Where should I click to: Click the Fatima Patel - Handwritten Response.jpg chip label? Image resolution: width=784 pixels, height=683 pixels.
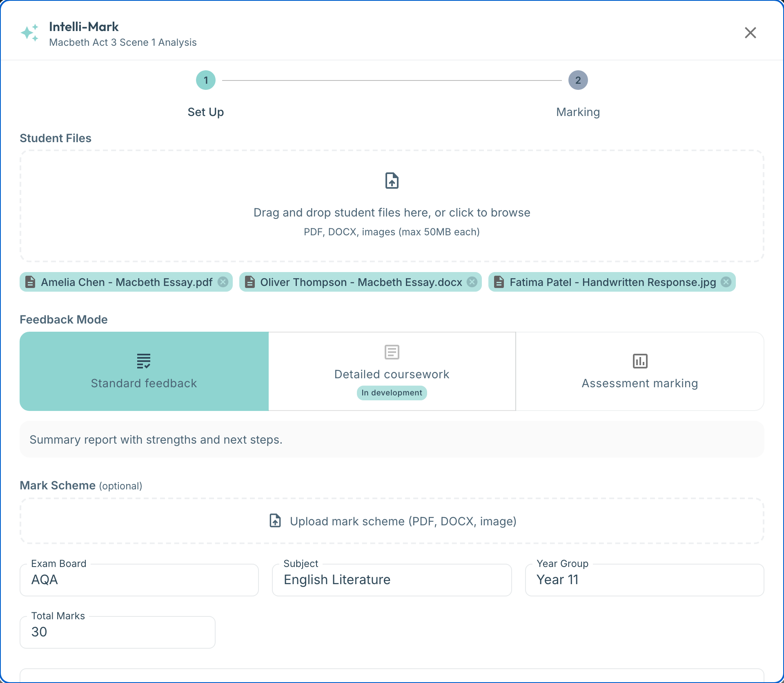(x=613, y=282)
